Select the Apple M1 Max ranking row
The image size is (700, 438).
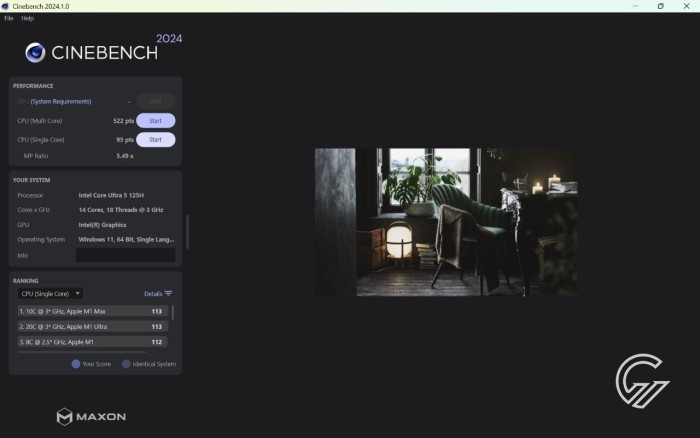pyautogui.click(x=93, y=311)
